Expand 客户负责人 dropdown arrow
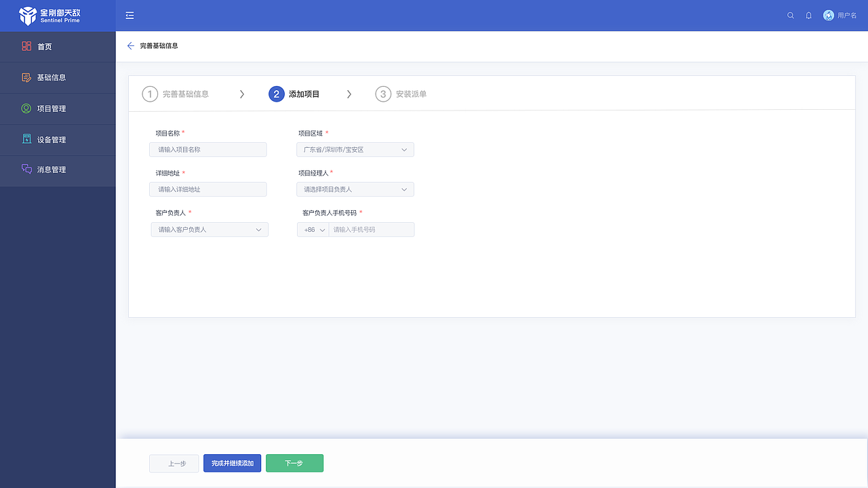The image size is (868, 488). point(258,230)
